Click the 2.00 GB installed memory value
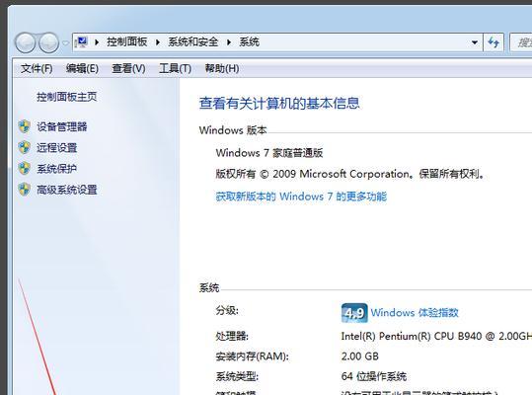The height and width of the screenshot is (395, 532). pyautogui.click(x=359, y=356)
